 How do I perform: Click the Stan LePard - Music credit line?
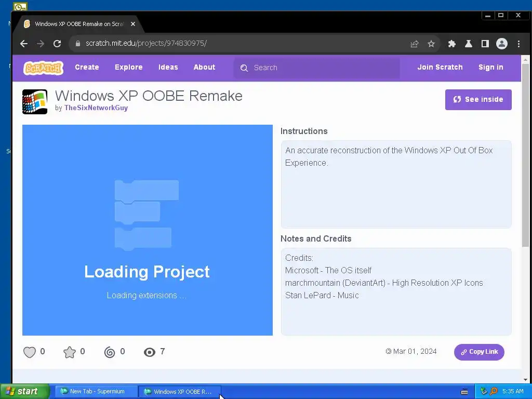tap(322, 295)
